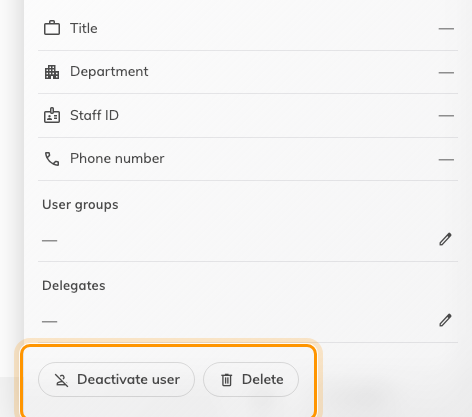
Task: Click the trash can delete icon
Action: [227, 380]
